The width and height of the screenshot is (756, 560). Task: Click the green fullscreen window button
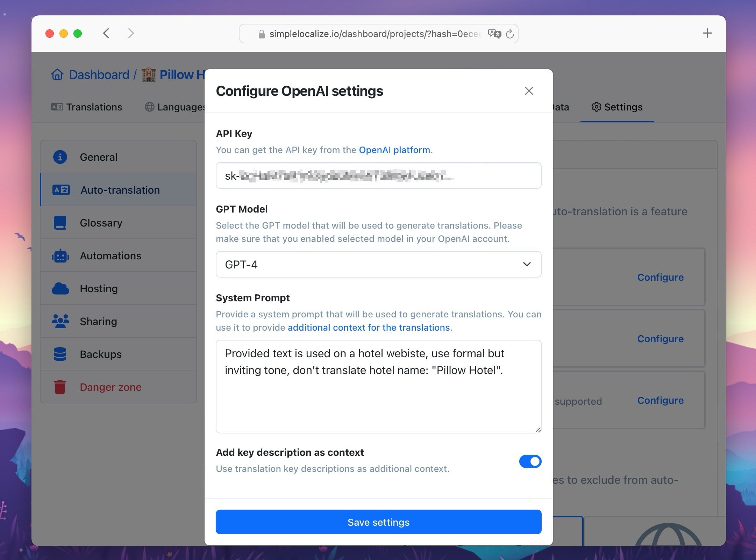78,34
